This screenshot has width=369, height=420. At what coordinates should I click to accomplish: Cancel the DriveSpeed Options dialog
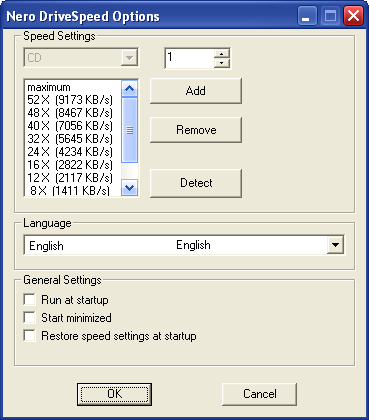(x=259, y=394)
